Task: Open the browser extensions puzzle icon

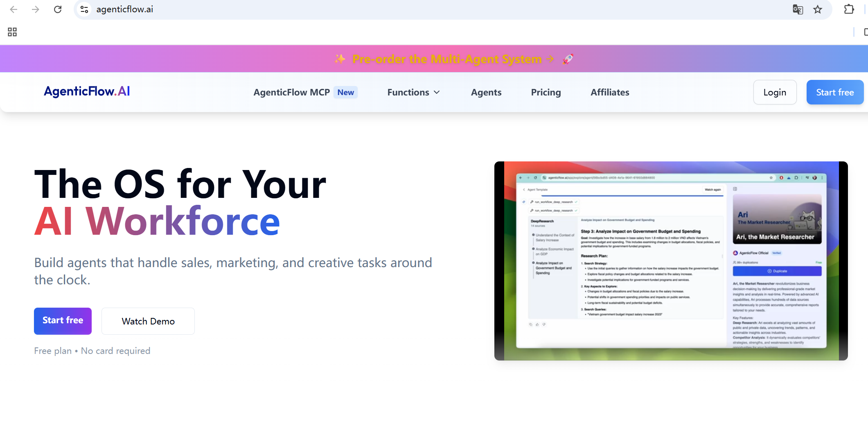Action: click(848, 9)
